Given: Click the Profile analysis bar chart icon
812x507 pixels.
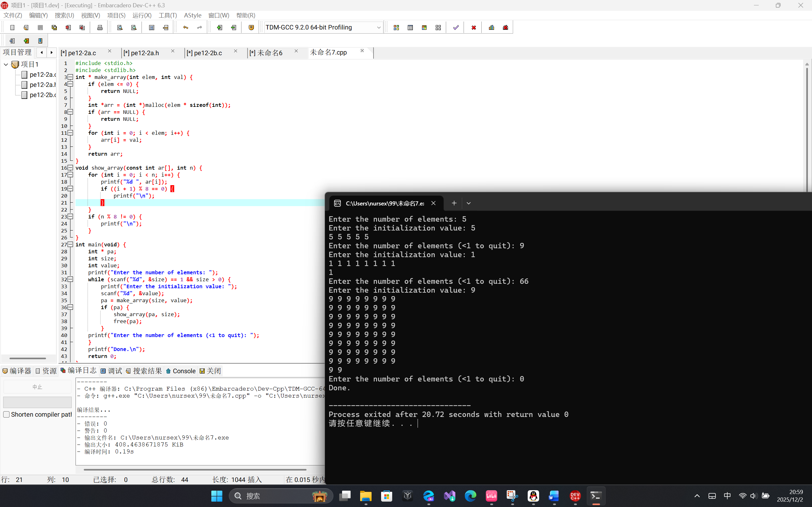Looking at the screenshot, I should coord(492,28).
